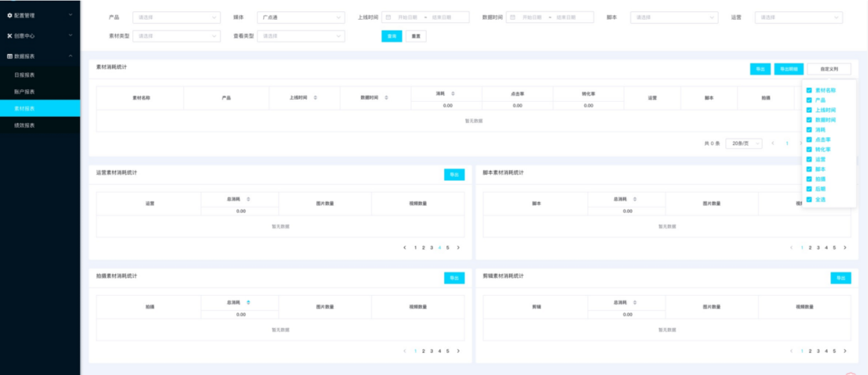Uncheck 素材名称 column checkbox
Screen dimensions: 868x375
[x=809, y=90]
